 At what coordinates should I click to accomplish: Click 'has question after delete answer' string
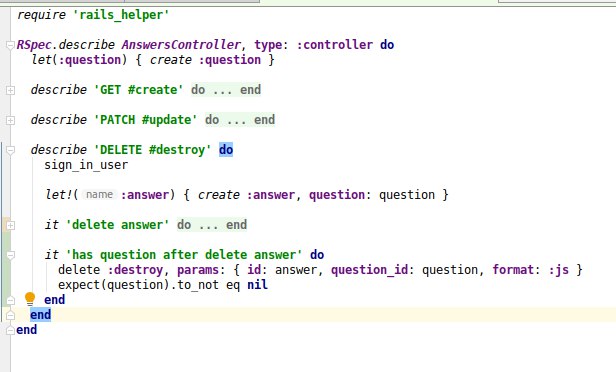click(184, 255)
